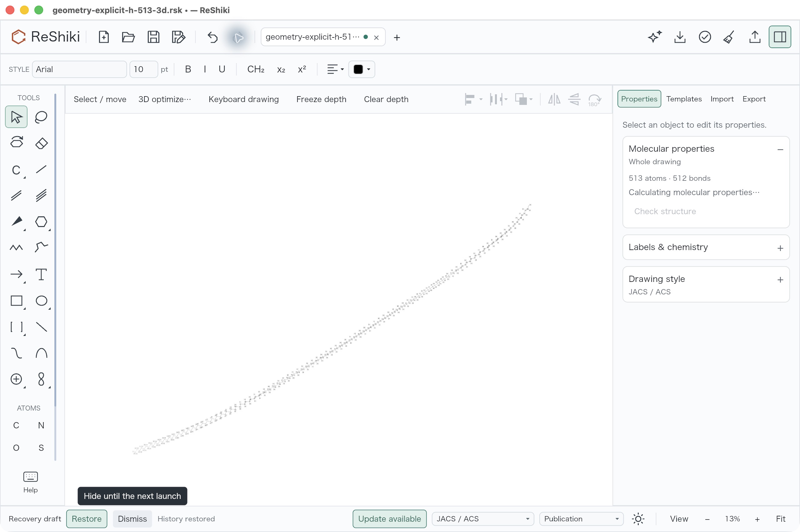Open the Properties tab

tap(639, 99)
